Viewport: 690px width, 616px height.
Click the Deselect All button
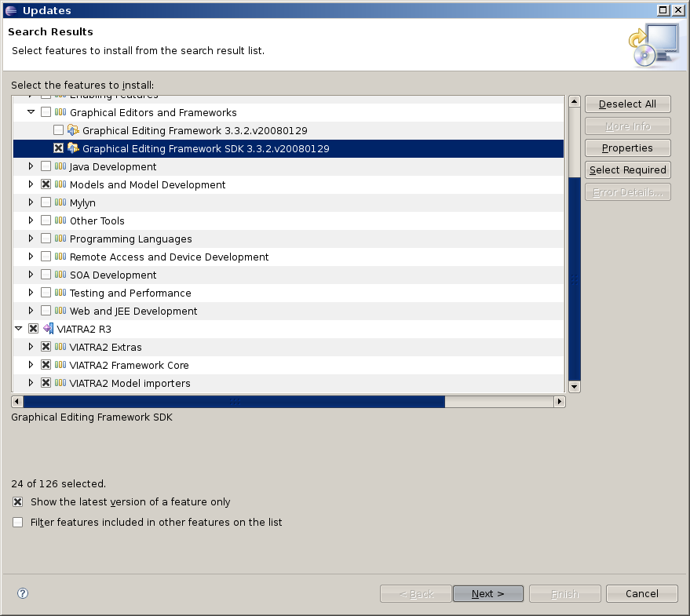pyautogui.click(x=627, y=104)
